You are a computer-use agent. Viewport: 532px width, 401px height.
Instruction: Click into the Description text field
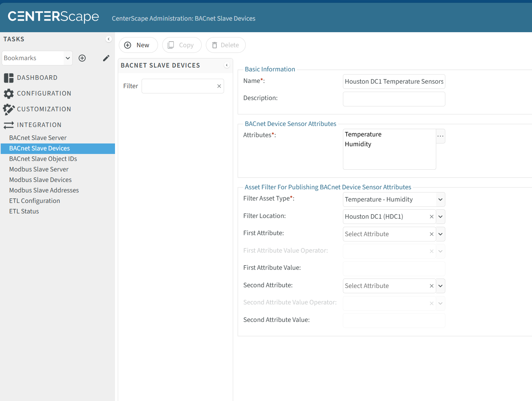pos(394,99)
